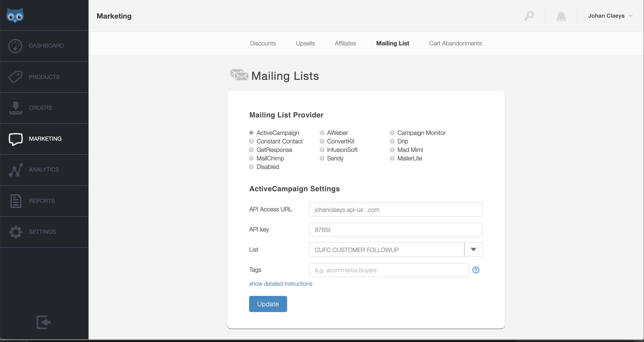Select the AWeber radio button
Image resolution: width=644 pixels, height=342 pixels.
322,132
